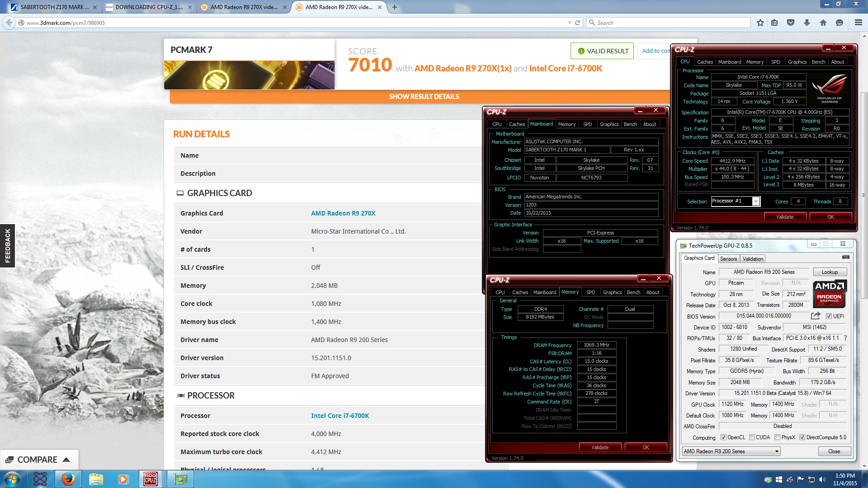This screenshot has width=868, height=488.
Task: Reload the page with the refresh icon
Action: 577,23
